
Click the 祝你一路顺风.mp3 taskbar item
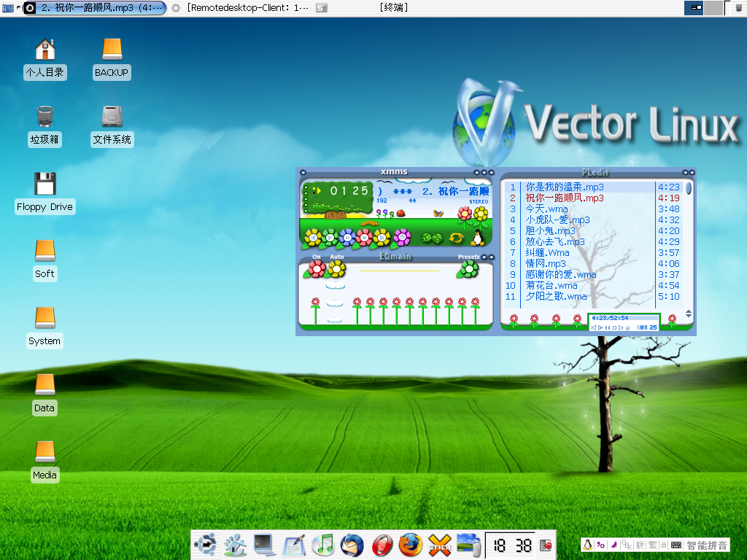pyautogui.click(x=94, y=7)
